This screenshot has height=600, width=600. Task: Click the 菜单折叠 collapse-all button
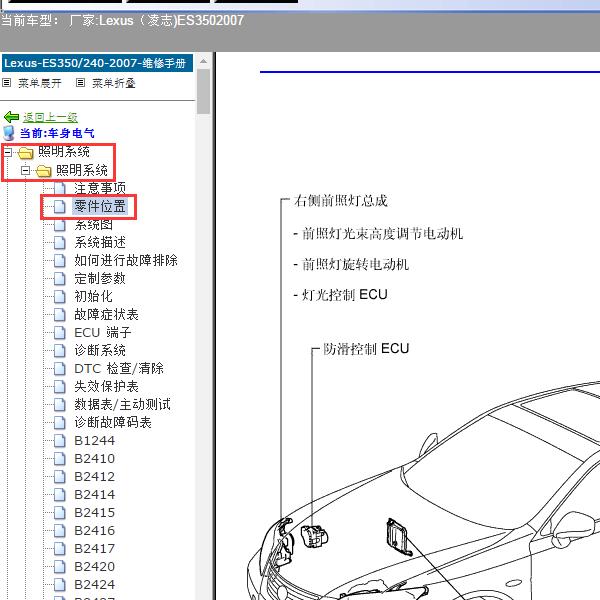coord(114,83)
